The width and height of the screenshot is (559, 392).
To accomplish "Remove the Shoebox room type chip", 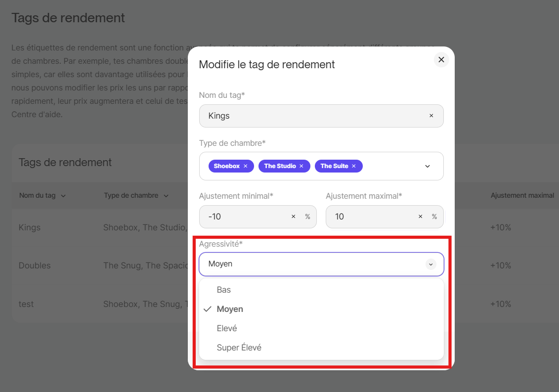I will (246, 166).
